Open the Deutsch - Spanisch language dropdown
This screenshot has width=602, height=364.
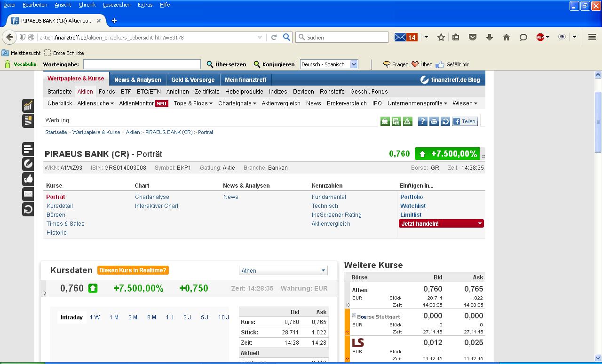pyautogui.click(x=329, y=64)
